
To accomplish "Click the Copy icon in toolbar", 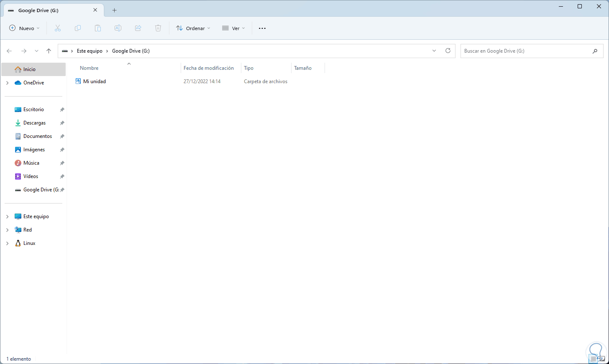I will point(78,28).
